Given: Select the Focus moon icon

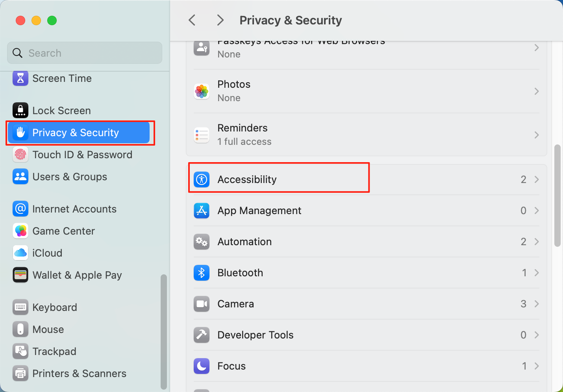Looking at the screenshot, I should (x=202, y=366).
